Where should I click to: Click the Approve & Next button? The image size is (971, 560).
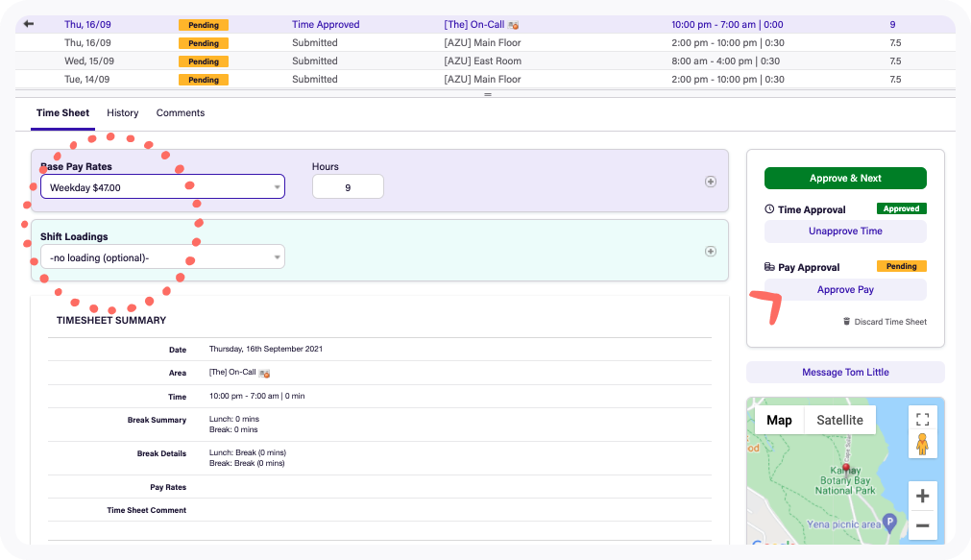click(x=844, y=178)
